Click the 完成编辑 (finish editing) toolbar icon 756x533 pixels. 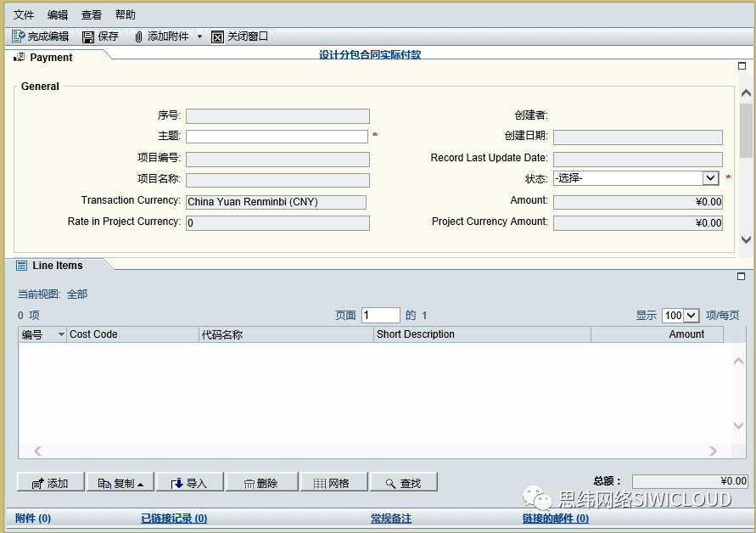19,36
